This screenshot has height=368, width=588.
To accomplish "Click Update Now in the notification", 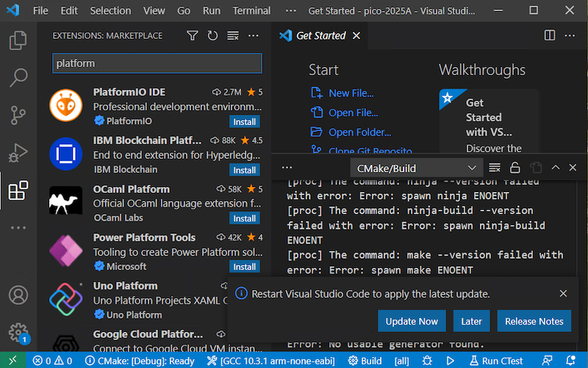I will coord(412,321).
